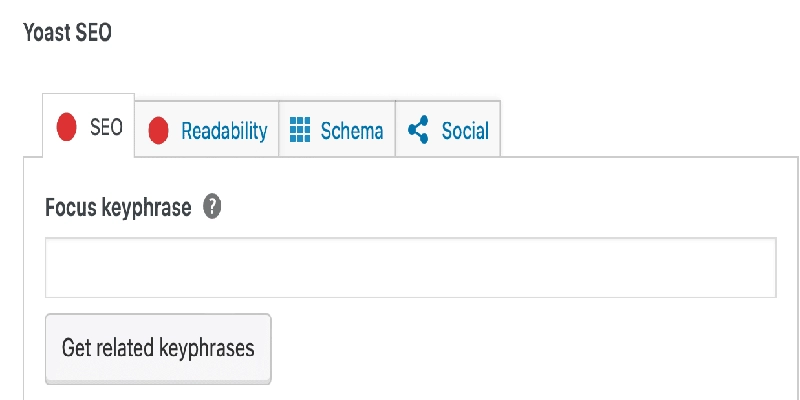Click the Focus keyphrase label
800x400 pixels.
tap(118, 208)
